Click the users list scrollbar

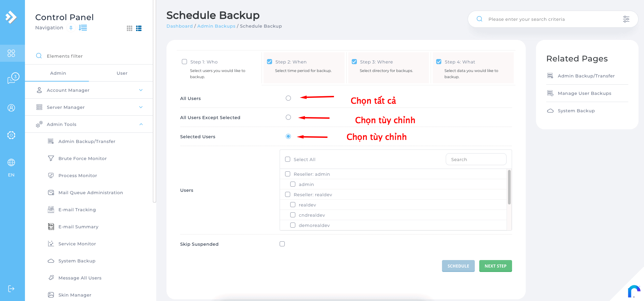coord(509,187)
